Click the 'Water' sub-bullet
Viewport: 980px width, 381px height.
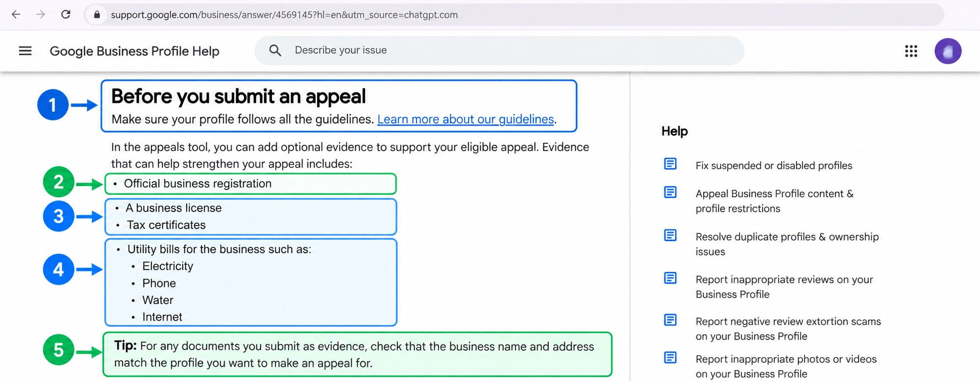(x=158, y=300)
